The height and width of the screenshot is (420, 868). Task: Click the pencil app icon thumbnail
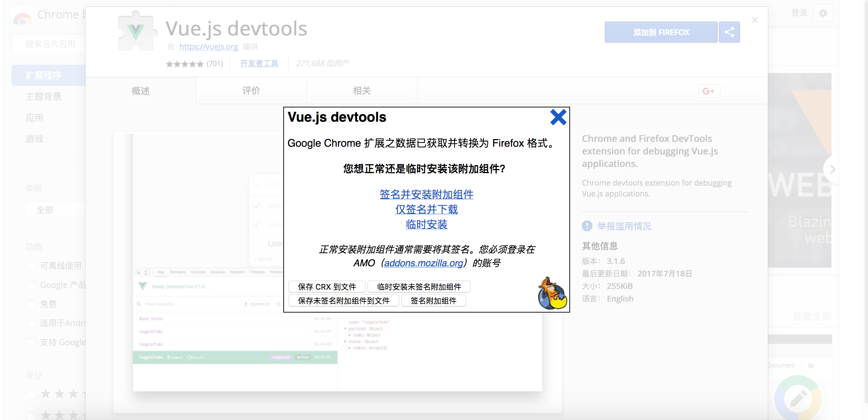[798, 398]
